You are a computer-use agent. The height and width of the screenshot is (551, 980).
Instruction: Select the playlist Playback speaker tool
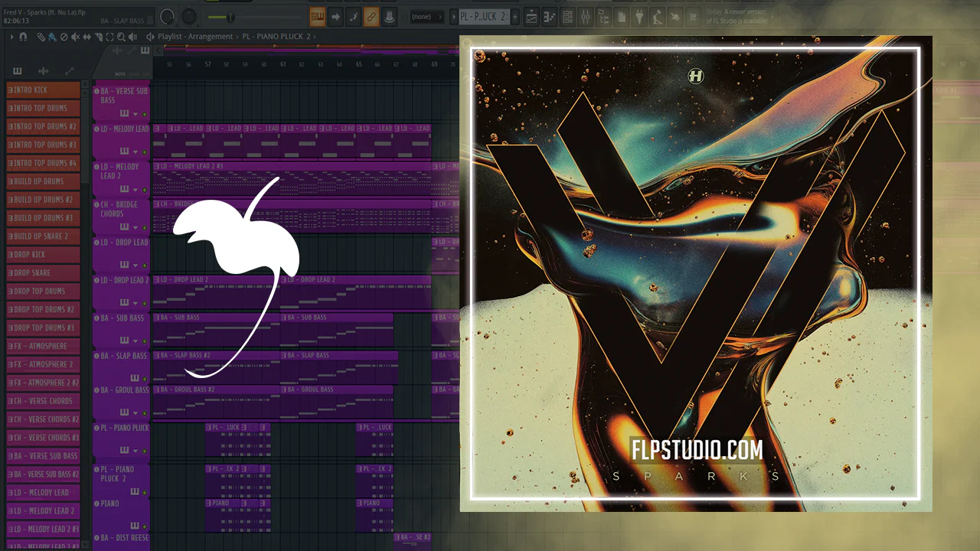132,37
